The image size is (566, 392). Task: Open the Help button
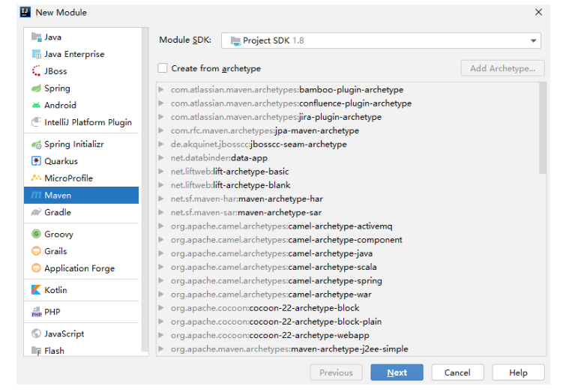(518, 373)
